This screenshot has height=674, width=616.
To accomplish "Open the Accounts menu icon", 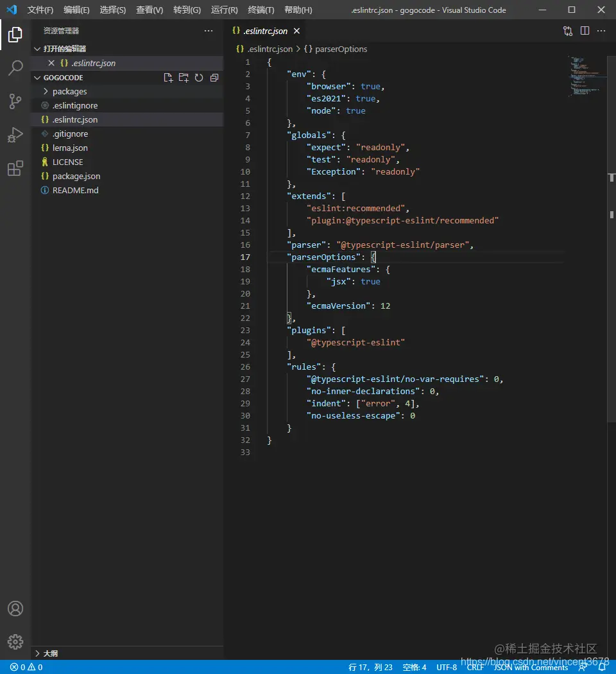I will tap(15, 609).
